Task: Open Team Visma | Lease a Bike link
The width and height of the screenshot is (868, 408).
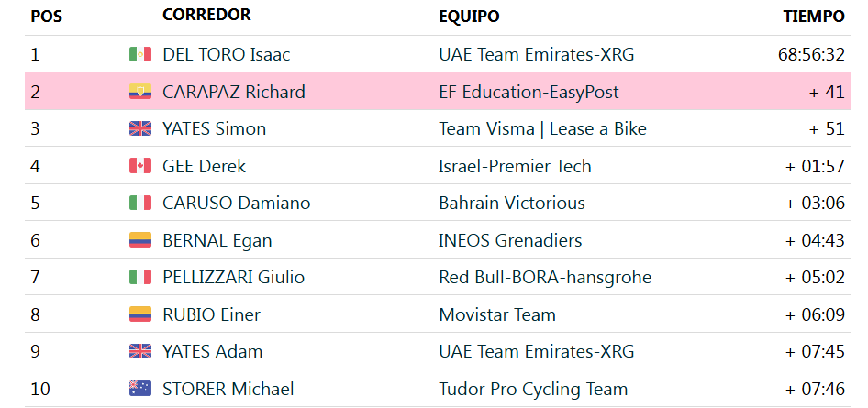Action: tap(542, 128)
